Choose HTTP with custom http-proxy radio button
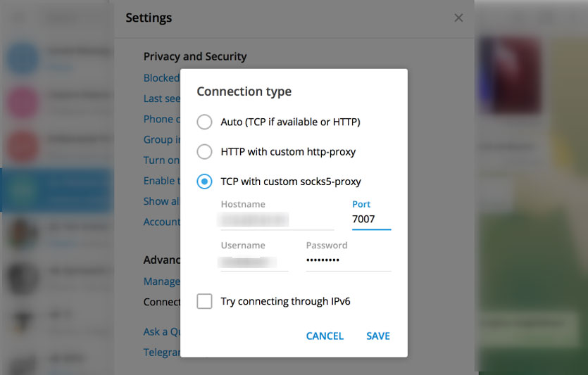 tap(204, 152)
